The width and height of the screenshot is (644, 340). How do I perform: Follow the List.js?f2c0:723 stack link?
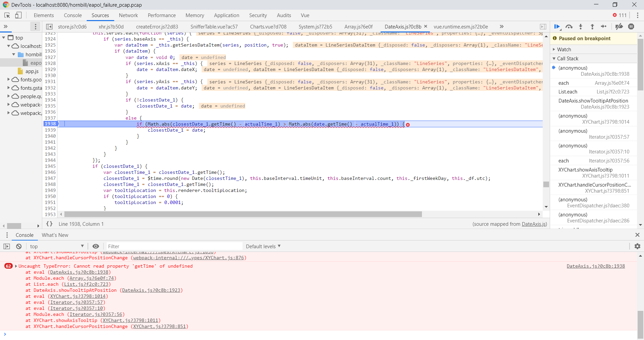tap(86, 284)
